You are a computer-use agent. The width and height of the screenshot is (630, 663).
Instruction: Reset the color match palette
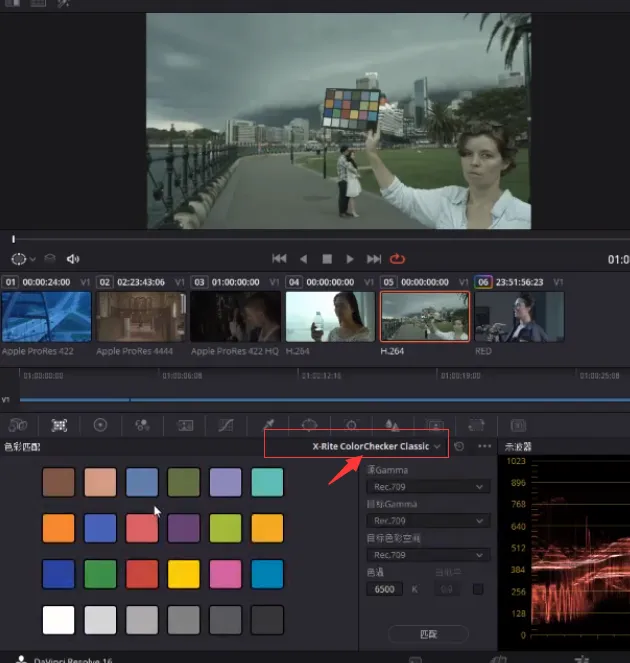click(459, 447)
